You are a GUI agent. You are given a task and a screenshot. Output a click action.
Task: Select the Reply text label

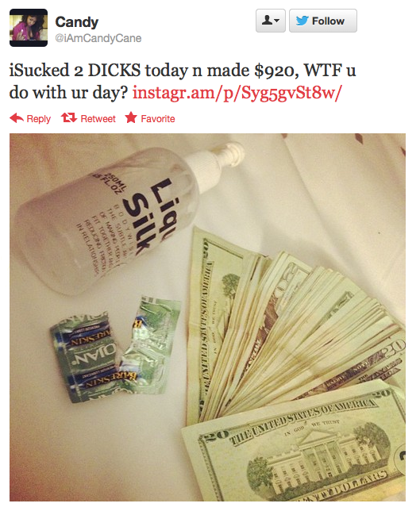point(38,119)
